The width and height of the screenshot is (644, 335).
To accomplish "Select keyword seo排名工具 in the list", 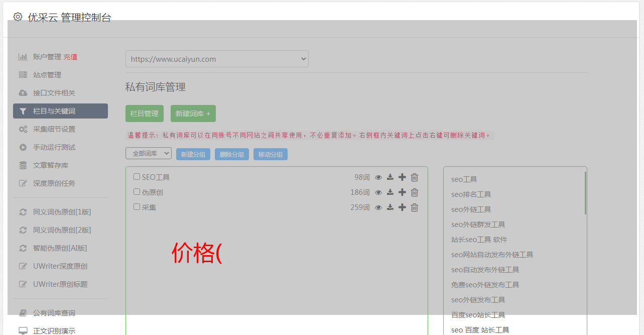I will pyautogui.click(x=471, y=194).
